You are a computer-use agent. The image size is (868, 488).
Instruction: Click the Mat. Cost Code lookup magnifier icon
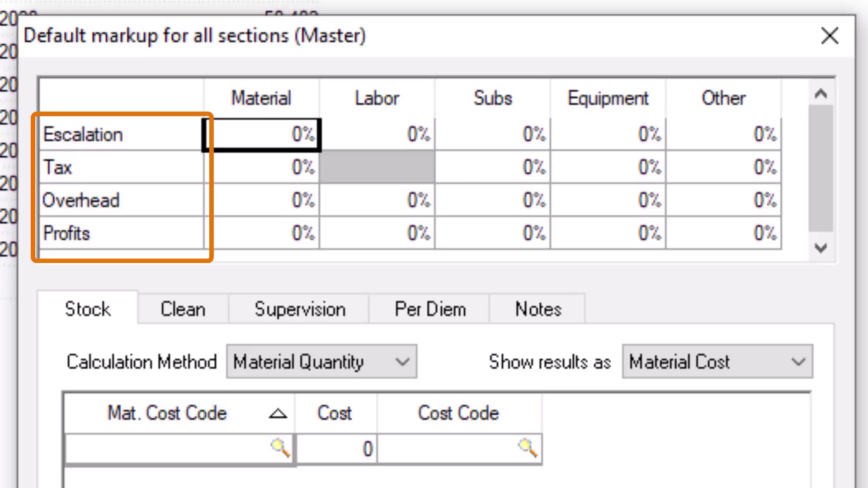[x=280, y=448]
